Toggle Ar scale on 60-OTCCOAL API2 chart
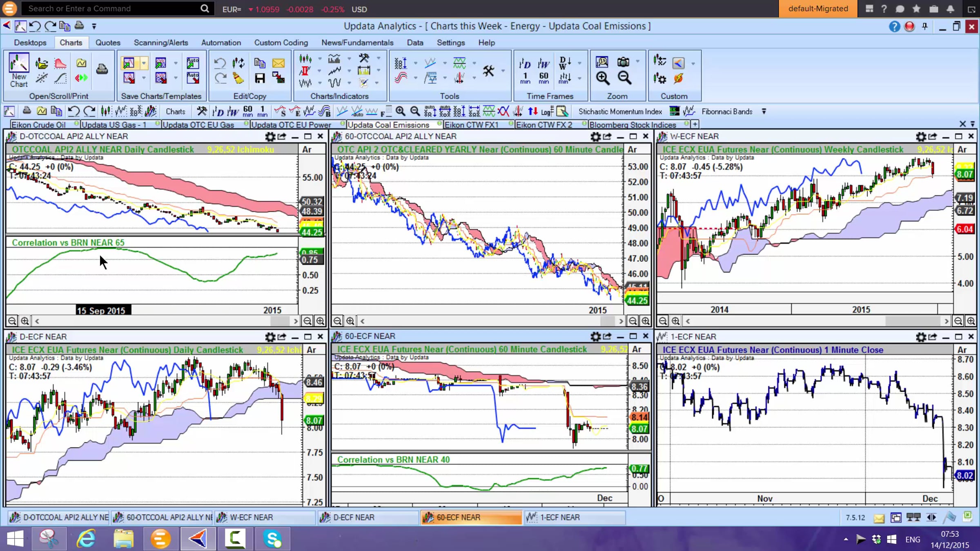Viewport: 980px width, 551px height. [633, 150]
